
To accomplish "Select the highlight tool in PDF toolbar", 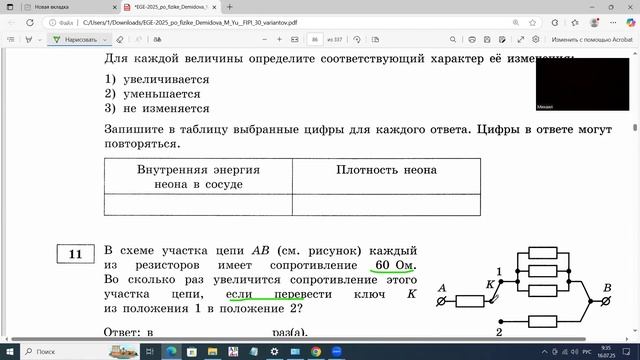I will click(x=29, y=40).
